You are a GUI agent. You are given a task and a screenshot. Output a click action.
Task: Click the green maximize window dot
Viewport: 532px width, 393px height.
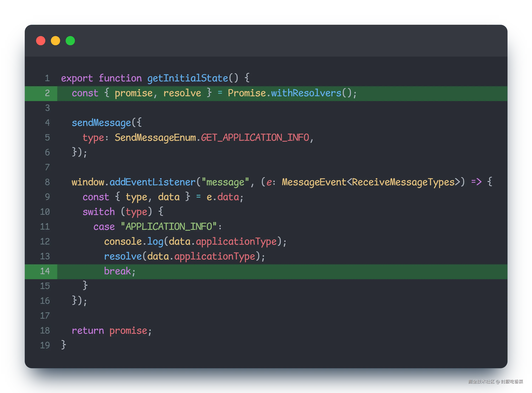tap(70, 41)
